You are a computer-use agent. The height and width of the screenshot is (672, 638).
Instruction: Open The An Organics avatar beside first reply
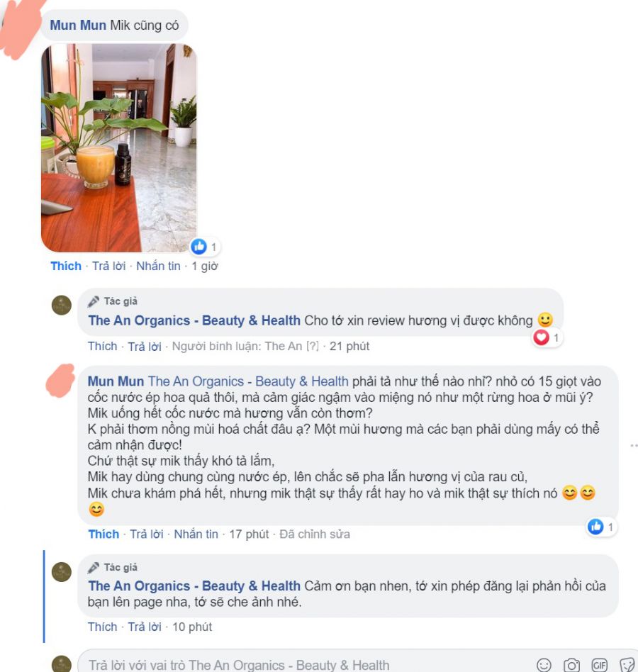coord(61,305)
